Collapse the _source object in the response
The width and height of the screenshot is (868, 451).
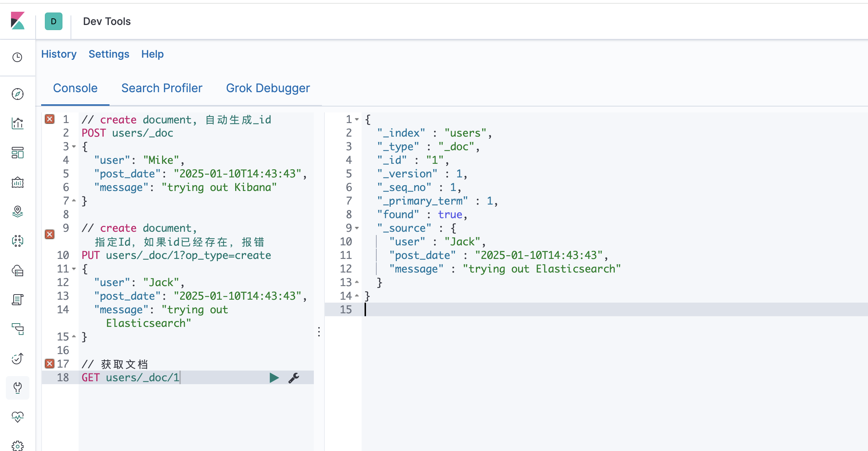click(x=357, y=228)
